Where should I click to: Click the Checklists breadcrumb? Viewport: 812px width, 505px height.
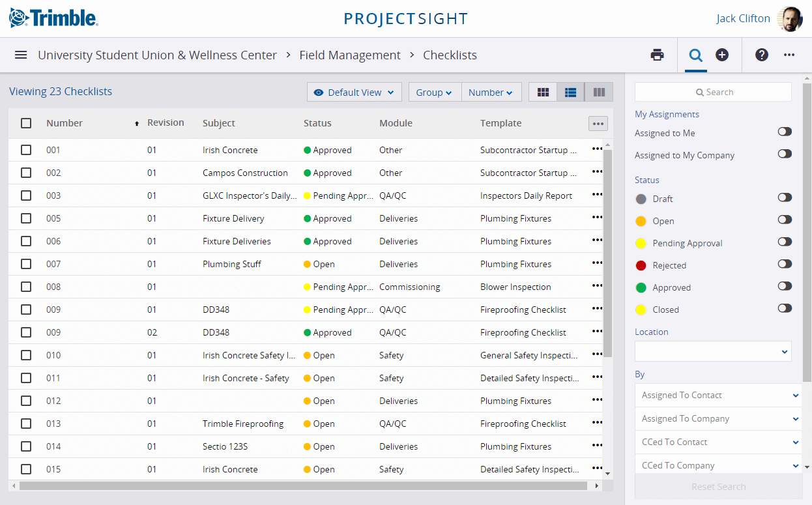click(x=450, y=55)
